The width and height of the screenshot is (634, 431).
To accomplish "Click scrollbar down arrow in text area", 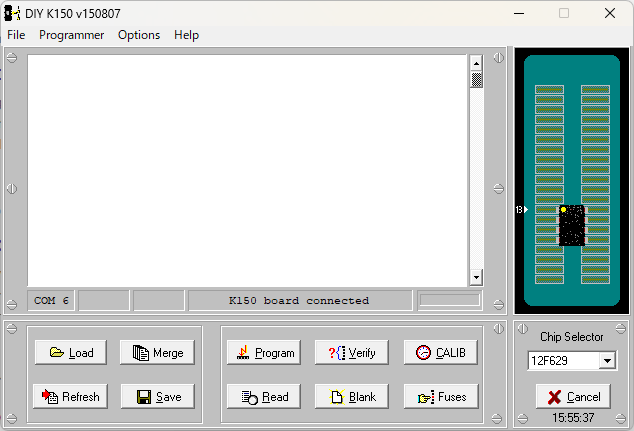I will coord(477,277).
